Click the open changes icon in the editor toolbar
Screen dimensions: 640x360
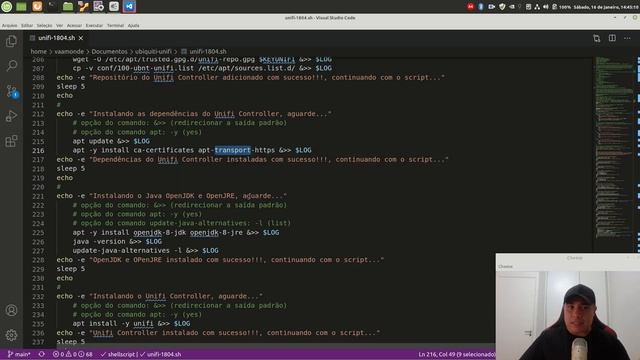[x=597, y=38]
